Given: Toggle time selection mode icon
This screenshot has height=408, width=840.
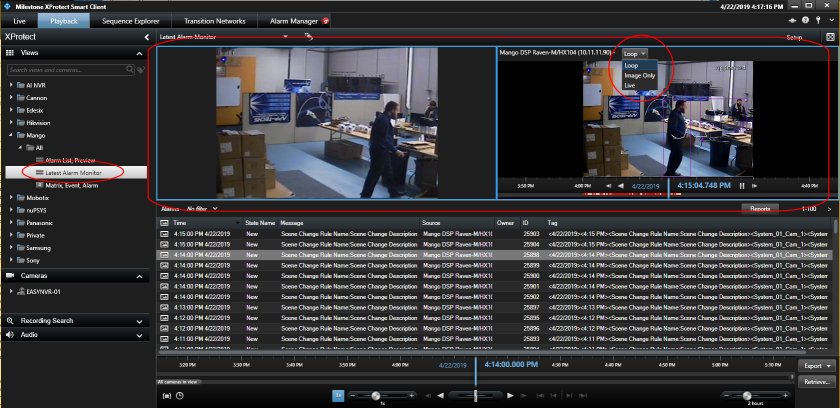Looking at the screenshot, I should click(167, 396).
